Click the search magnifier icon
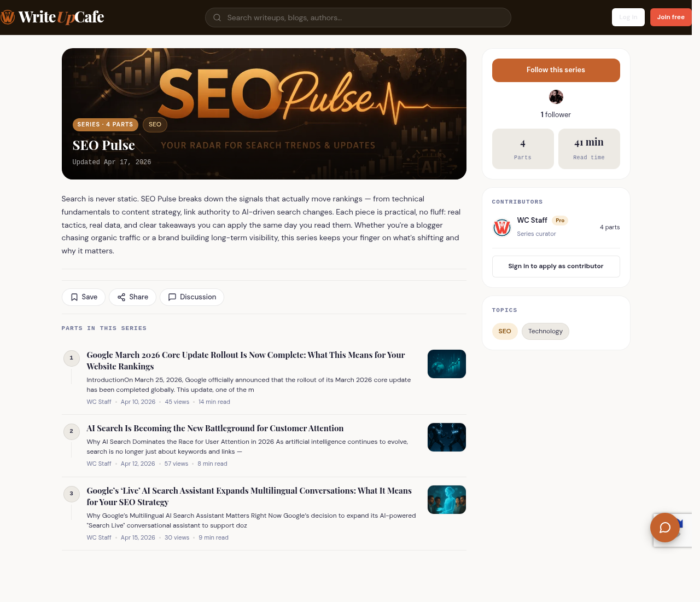 [217, 18]
